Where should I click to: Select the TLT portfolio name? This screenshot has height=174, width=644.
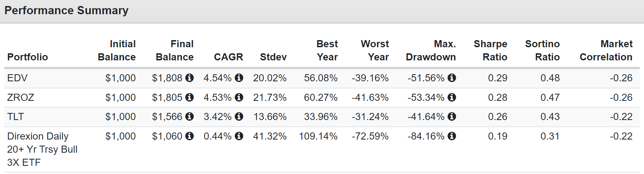click(15, 116)
